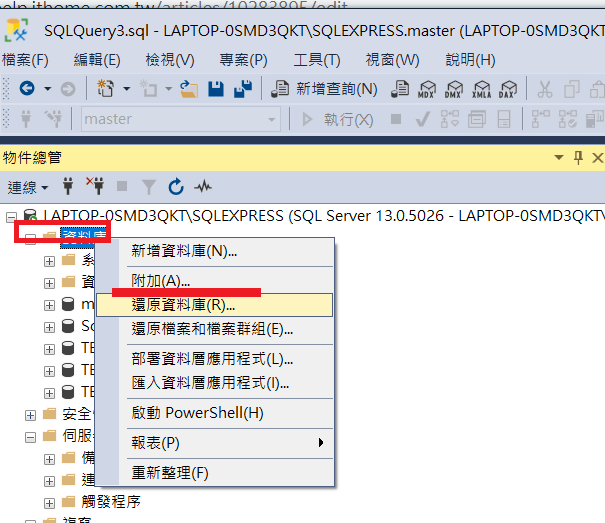
Task: Expand the 安全 folder node
Action: [30, 415]
